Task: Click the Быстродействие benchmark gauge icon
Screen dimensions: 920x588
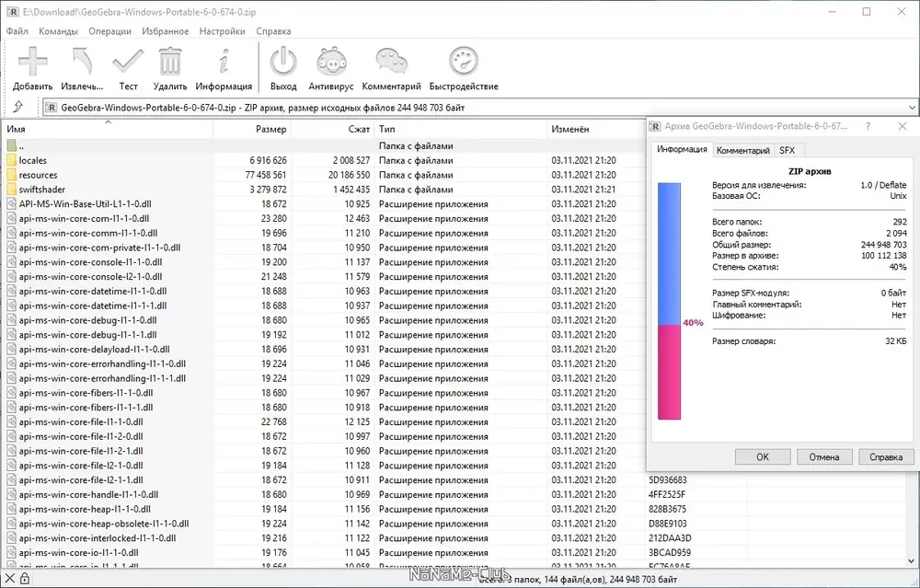Action: (x=464, y=62)
